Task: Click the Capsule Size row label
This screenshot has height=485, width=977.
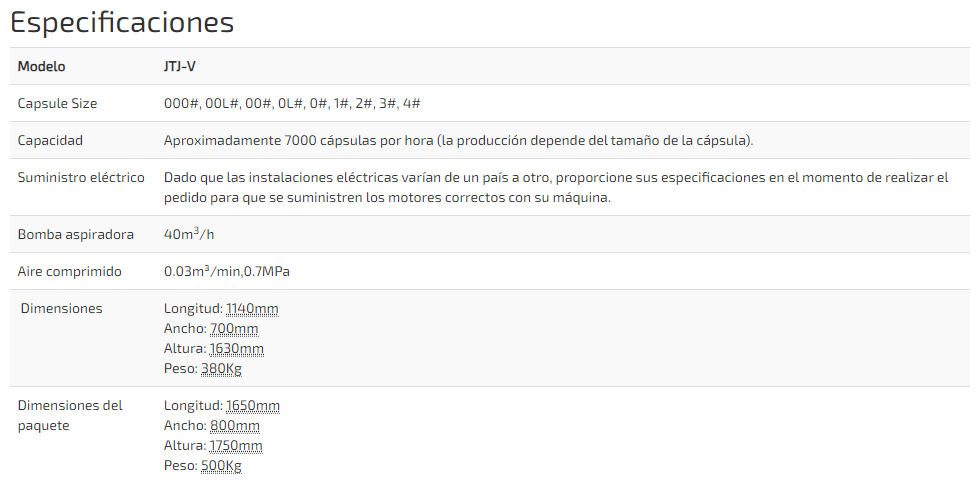Action: (57, 104)
